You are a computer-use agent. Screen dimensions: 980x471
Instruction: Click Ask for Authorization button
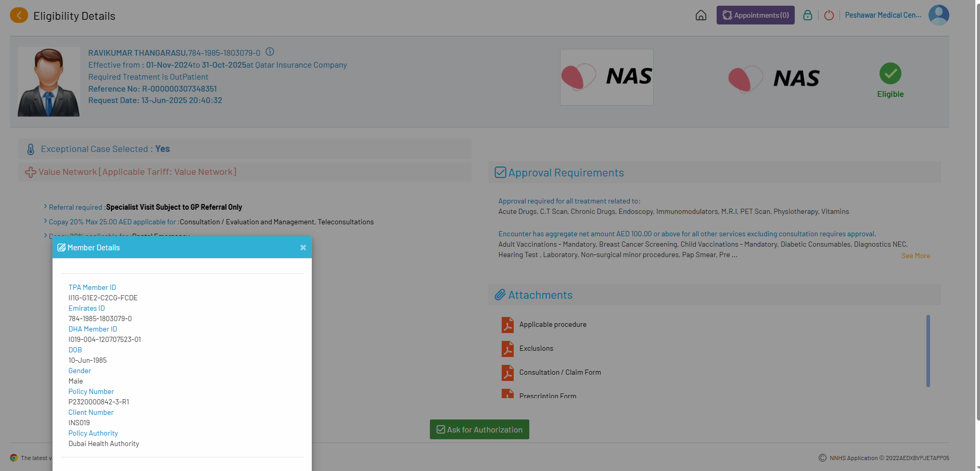(x=479, y=429)
